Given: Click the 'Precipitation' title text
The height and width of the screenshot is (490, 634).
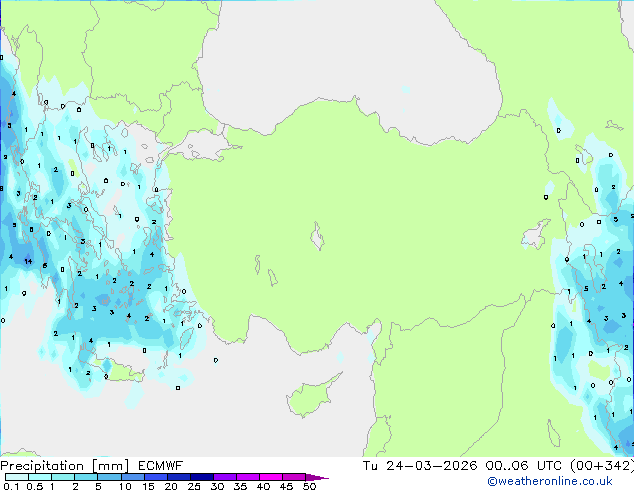Looking at the screenshot, I should point(42,466).
